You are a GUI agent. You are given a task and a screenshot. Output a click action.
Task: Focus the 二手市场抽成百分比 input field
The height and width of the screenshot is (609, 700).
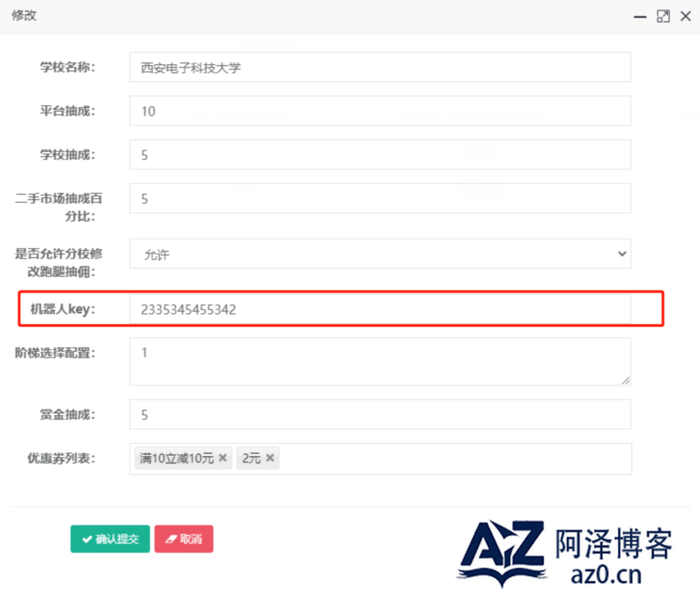click(380, 198)
